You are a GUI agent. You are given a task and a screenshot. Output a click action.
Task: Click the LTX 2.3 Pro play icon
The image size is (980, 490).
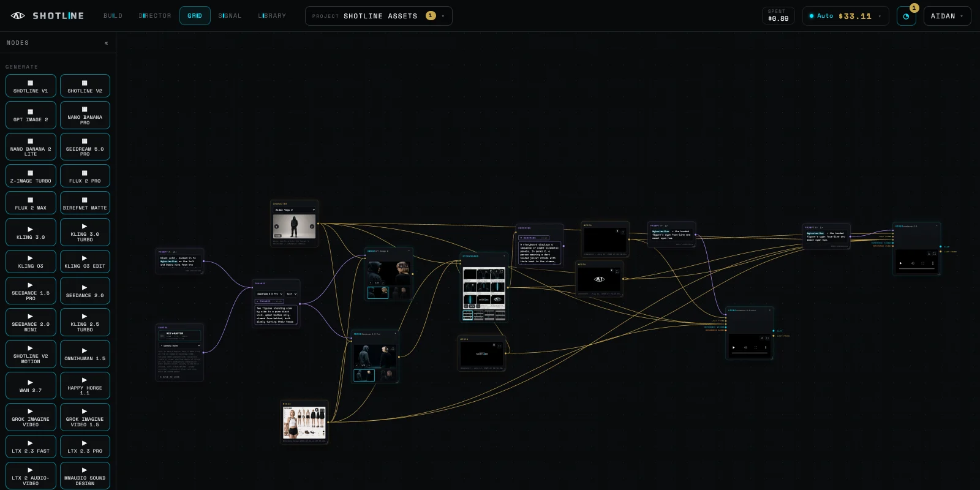(x=85, y=443)
